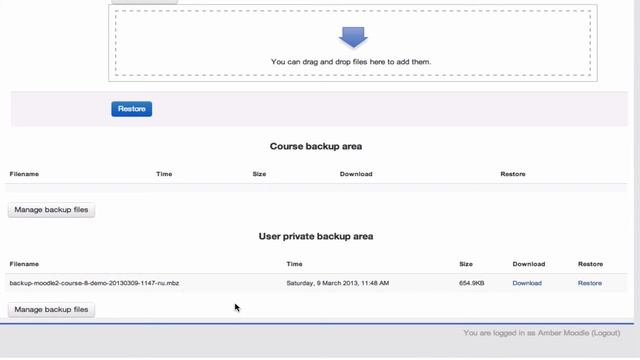Click Size column header in Course backup table

(259, 174)
